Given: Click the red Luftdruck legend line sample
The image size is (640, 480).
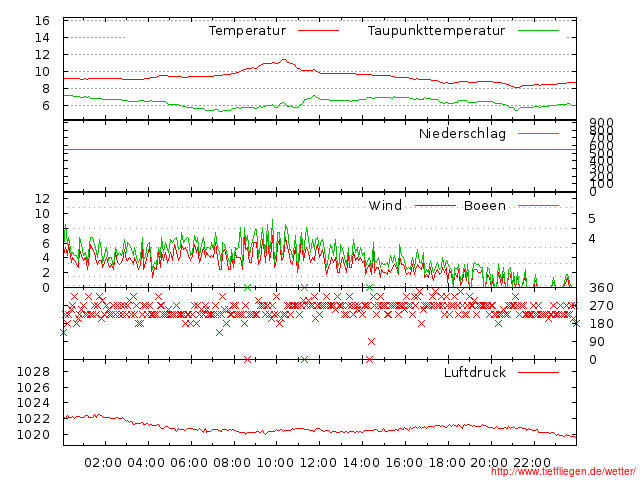Looking at the screenshot, I should tap(538, 372).
